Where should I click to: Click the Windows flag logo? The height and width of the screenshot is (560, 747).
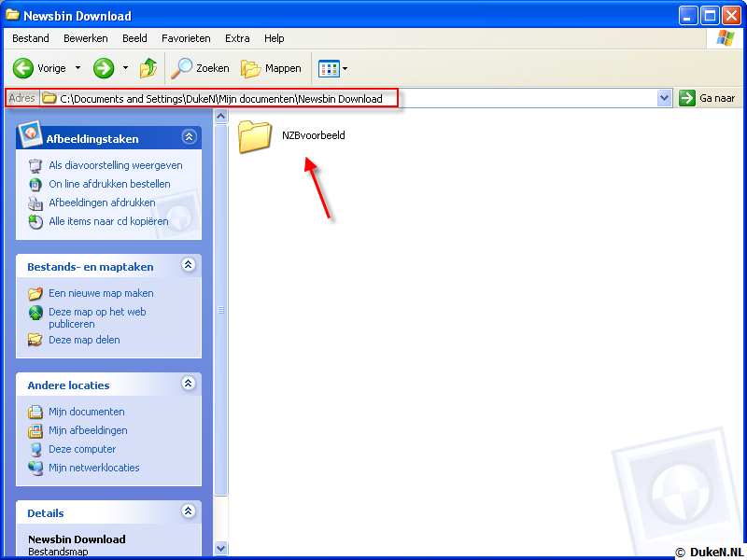point(726,38)
